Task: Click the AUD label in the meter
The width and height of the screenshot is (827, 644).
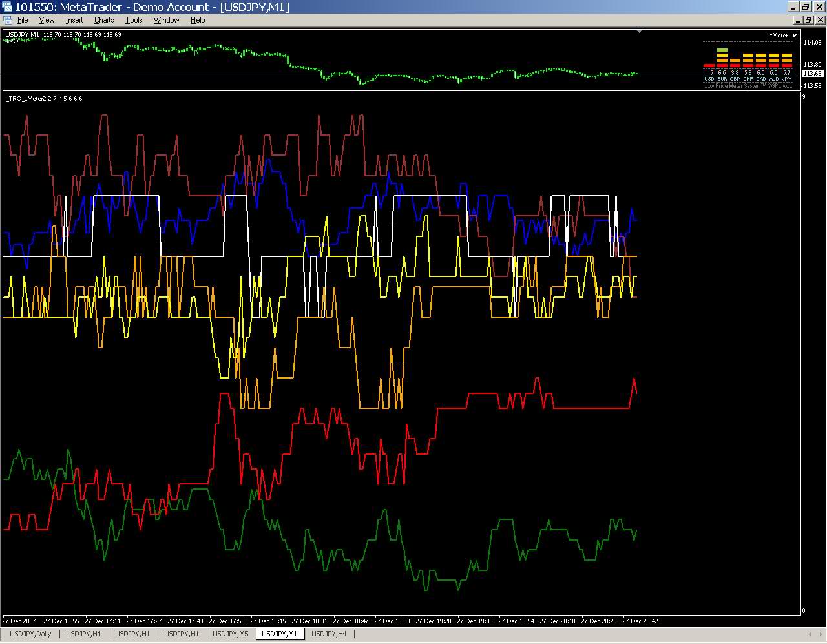Action: tap(774, 79)
